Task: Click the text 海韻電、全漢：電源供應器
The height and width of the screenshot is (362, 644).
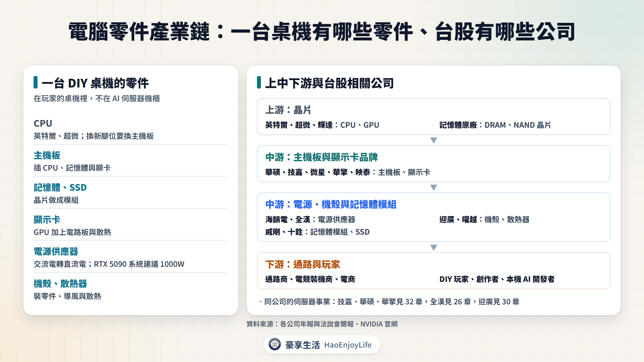Action: coord(310,220)
